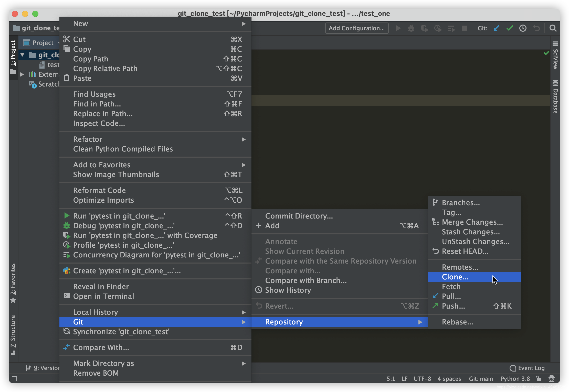569x392 pixels.
Task: Select Pull... menu item
Action: point(474,296)
